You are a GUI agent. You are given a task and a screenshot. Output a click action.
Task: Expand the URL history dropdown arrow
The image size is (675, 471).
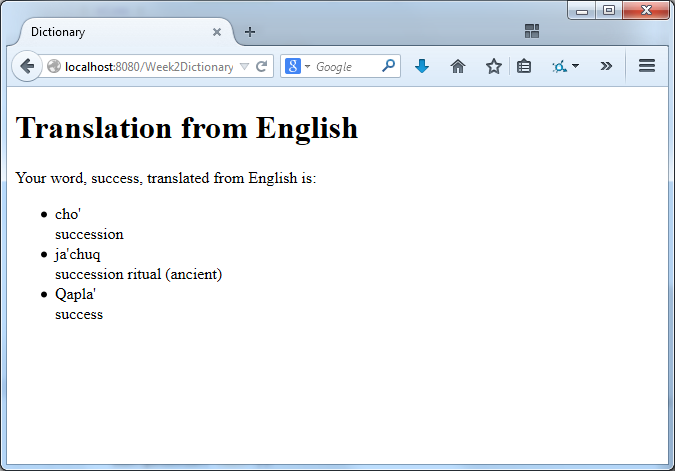point(245,67)
